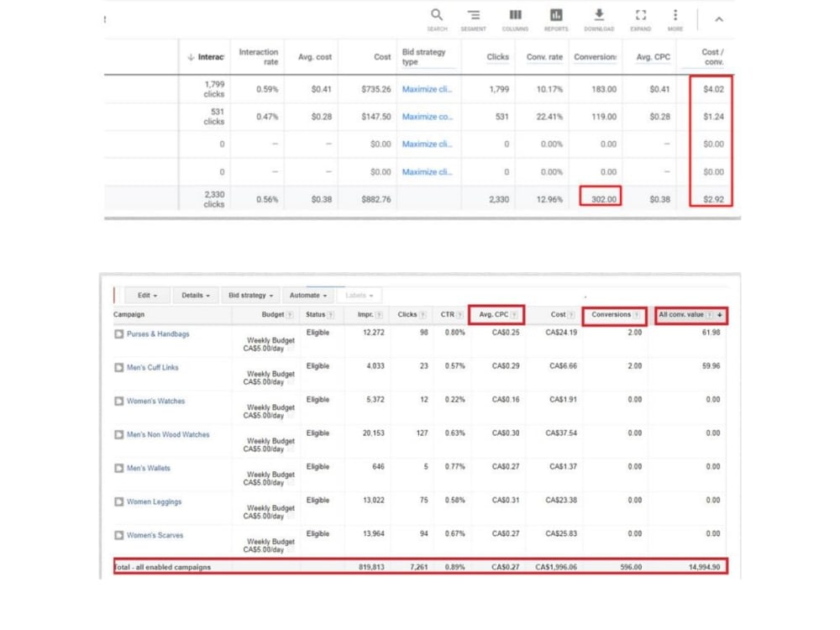This screenshot has height=630, width=840.
Task: Open the More options icon
Action: [675, 15]
